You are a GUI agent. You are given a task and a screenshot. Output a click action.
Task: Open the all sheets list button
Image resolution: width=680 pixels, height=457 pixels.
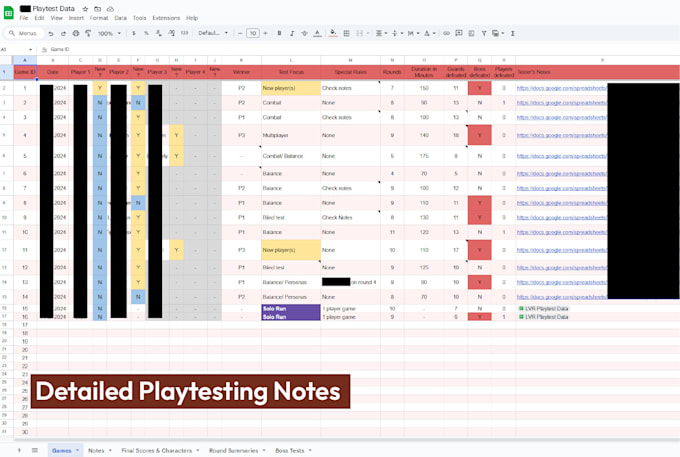pos(35,450)
